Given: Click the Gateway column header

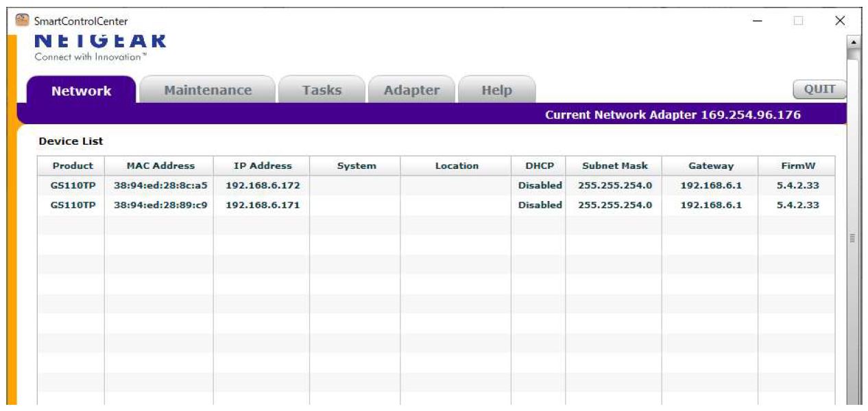Looking at the screenshot, I should 711,166.
